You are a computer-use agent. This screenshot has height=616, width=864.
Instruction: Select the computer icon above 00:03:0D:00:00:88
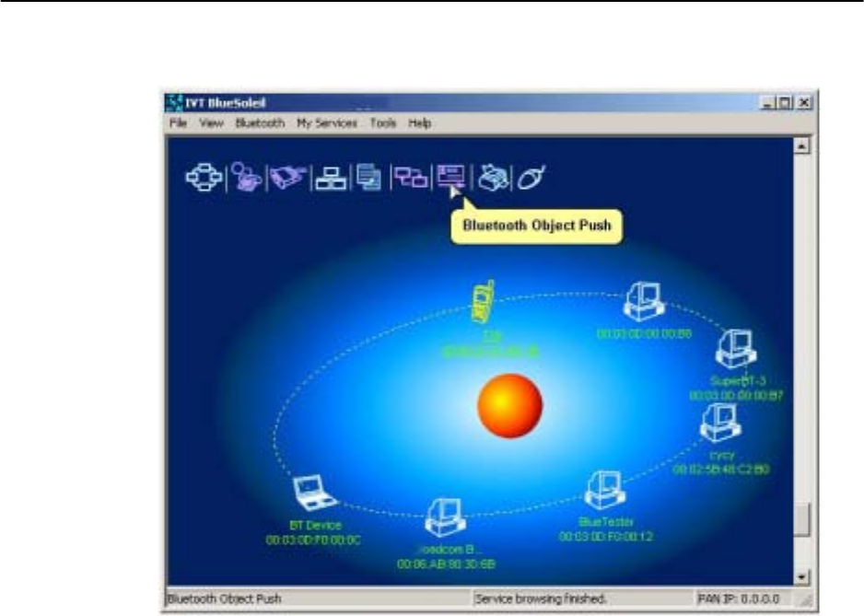tap(644, 302)
